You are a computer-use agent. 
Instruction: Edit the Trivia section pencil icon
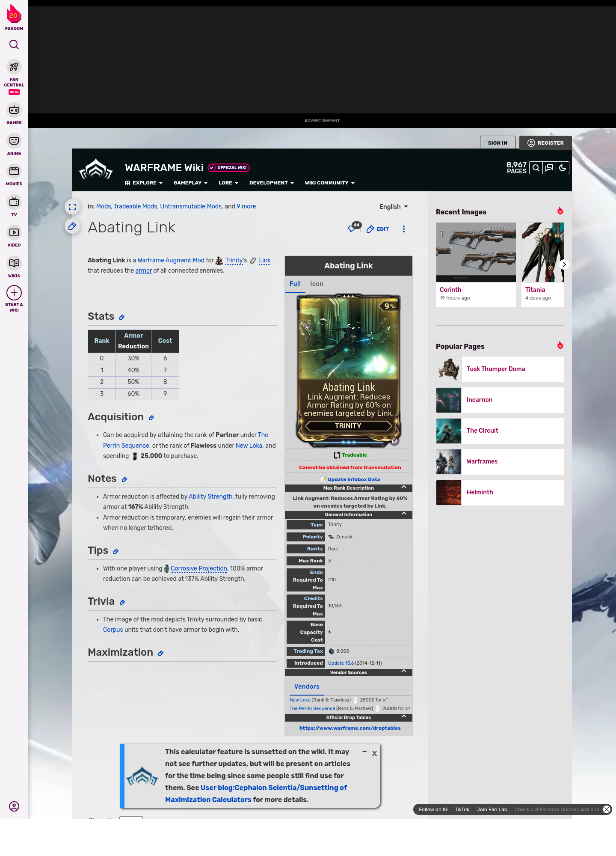click(x=122, y=602)
